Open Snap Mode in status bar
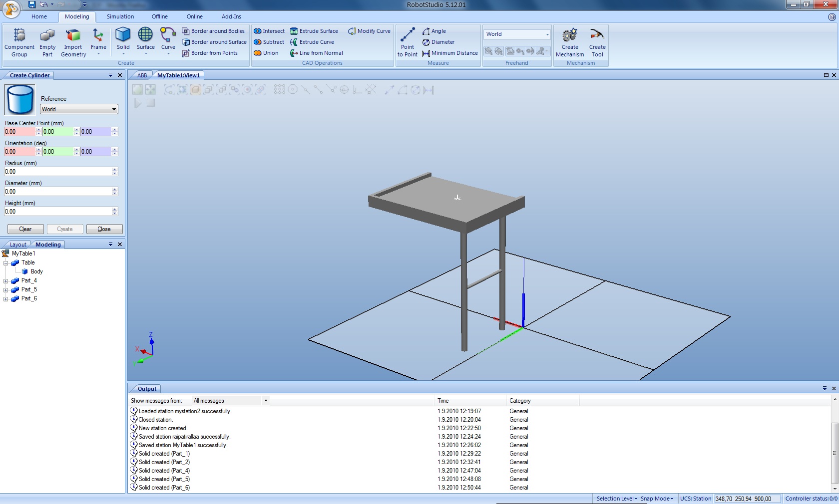 656,499
